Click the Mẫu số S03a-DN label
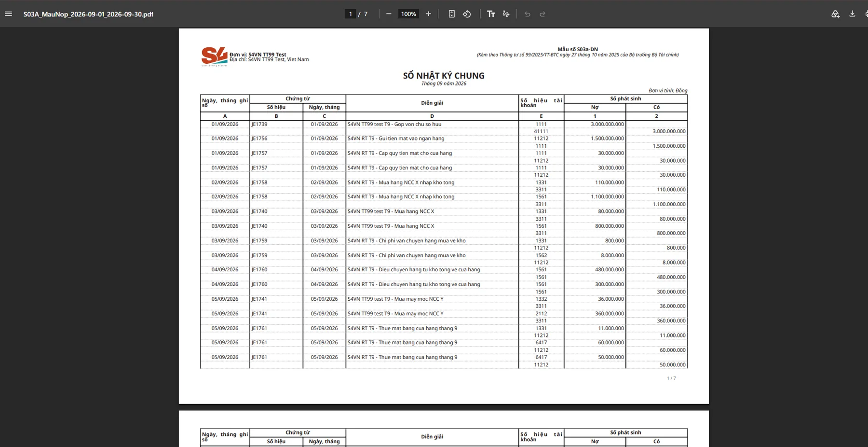 coord(578,49)
